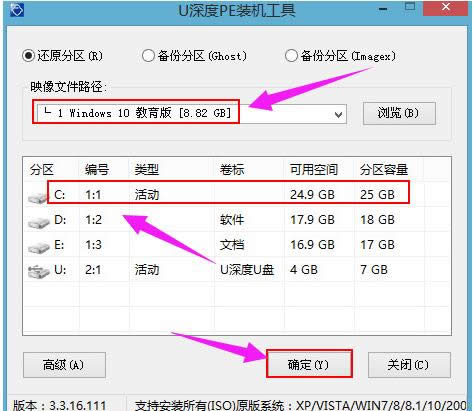Click the E: drive icon
Viewport: 473px width, 411px height.
click(x=39, y=247)
